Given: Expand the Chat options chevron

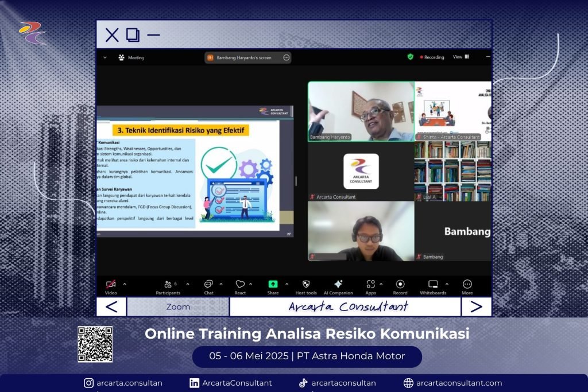Looking at the screenshot, I should 221,284.
